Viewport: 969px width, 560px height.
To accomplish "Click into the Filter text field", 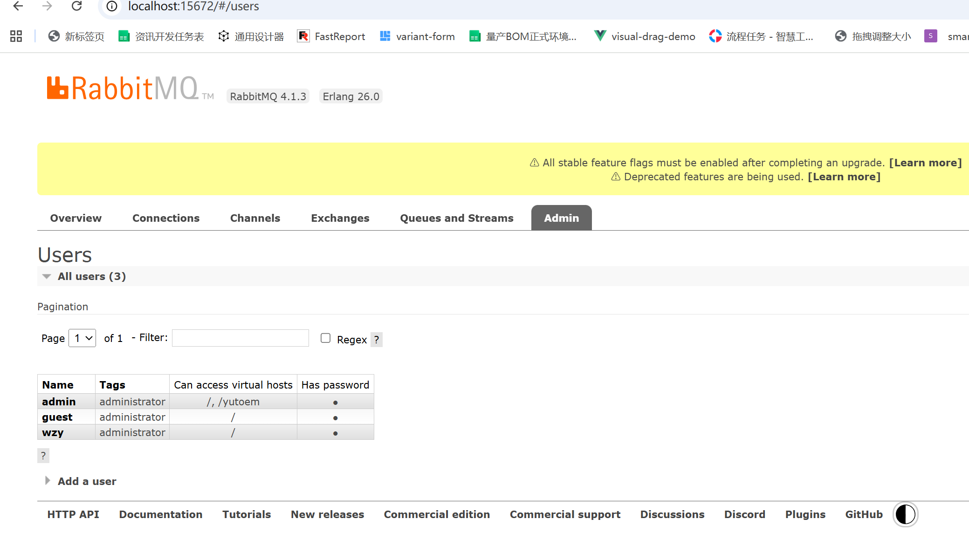I will coord(241,338).
